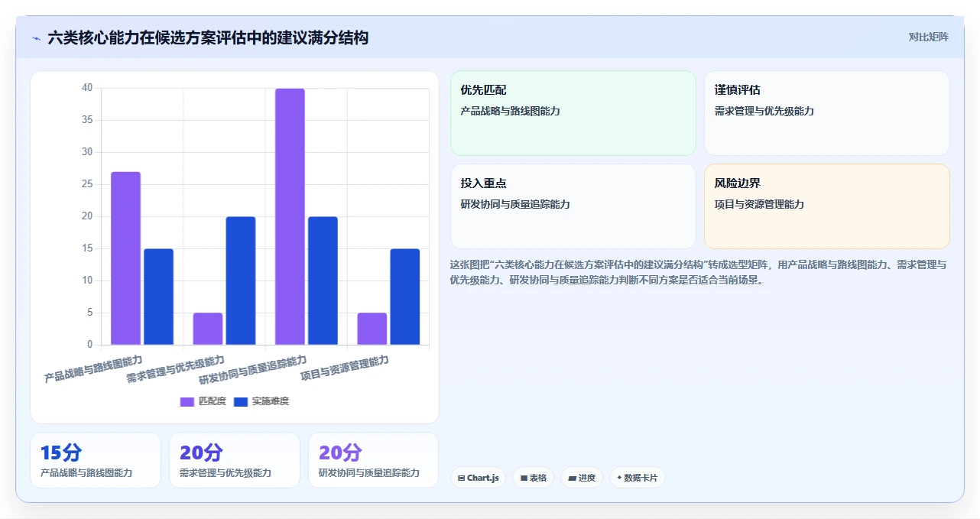The image size is (980, 519).
Task: Click the y-axis value 0
Action: [x=90, y=345]
